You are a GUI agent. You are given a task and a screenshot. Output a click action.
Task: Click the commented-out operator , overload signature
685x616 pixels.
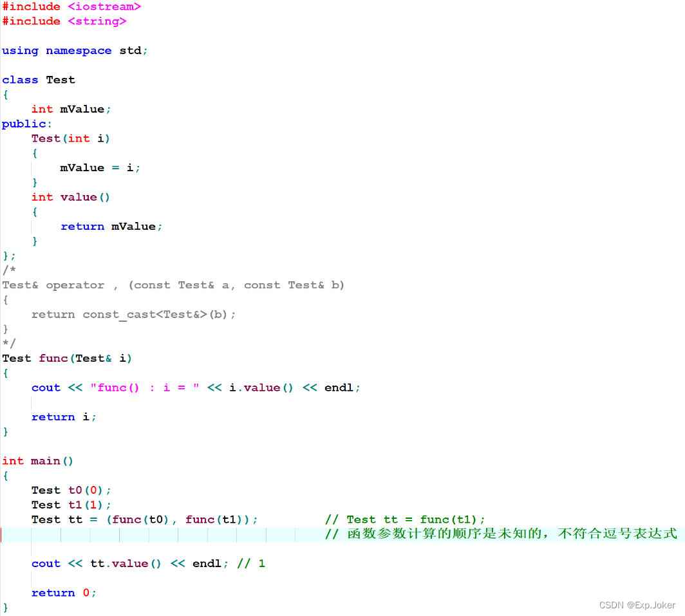pyautogui.click(x=173, y=285)
